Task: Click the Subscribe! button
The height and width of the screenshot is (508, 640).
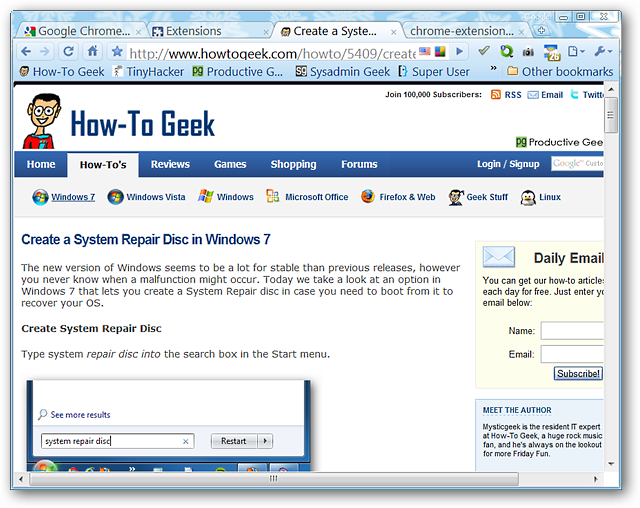Action: [x=578, y=374]
